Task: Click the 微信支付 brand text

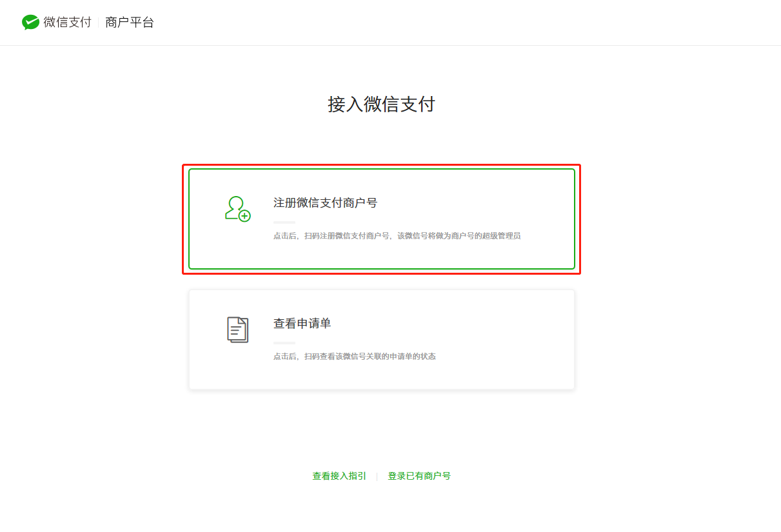Action: [68, 23]
